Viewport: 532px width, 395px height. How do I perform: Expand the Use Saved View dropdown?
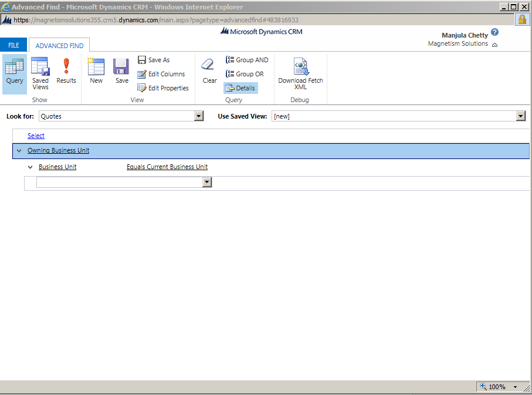pos(520,116)
